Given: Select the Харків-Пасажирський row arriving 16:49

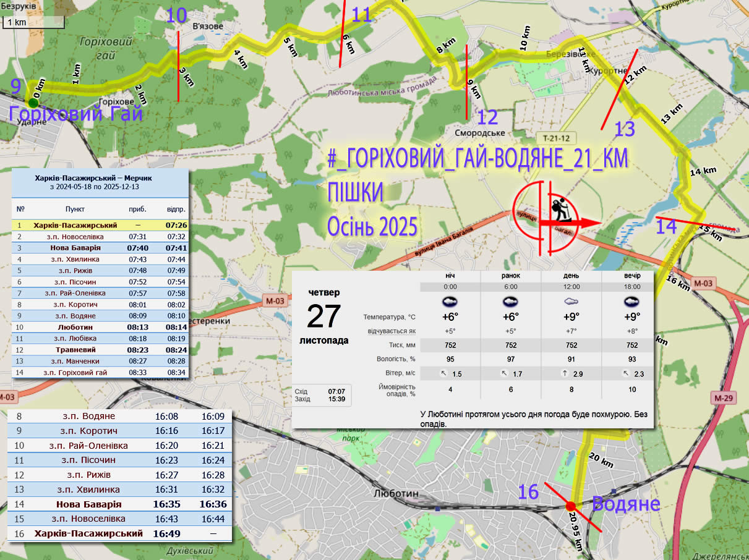Looking at the screenshot, I should tap(120, 533).
